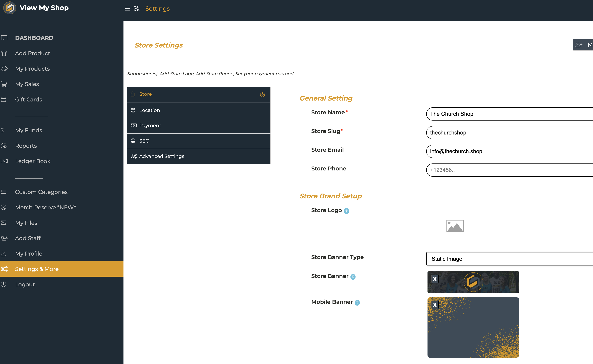593x364 pixels.
Task: Click the cart icon for My Sales
Action: point(4,84)
